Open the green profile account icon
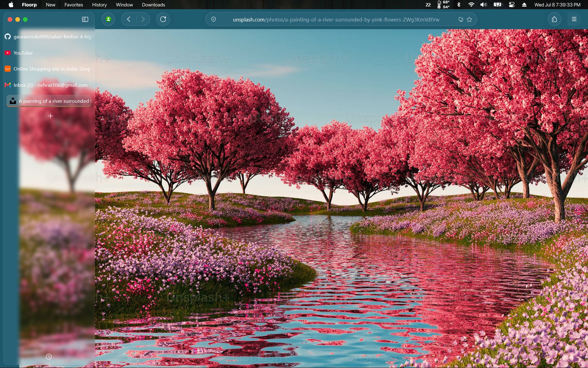Screen dimensions: 588x368 tap(108, 19)
